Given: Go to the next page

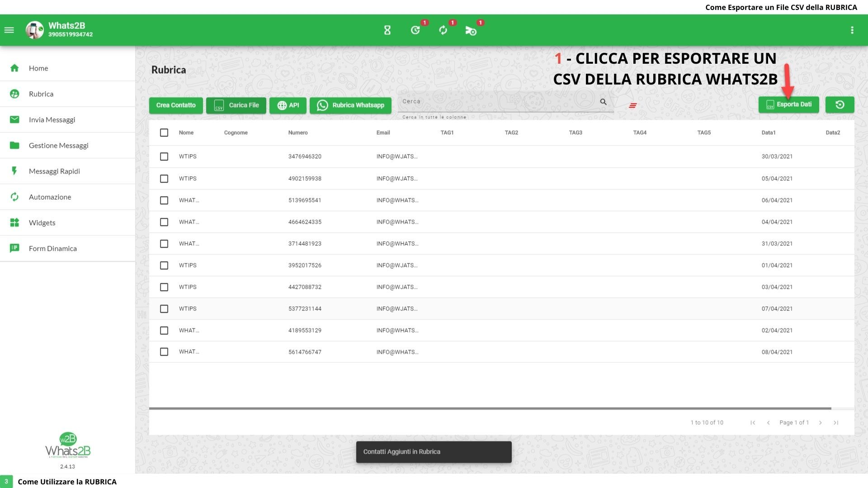Looking at the screenshot, I should pos(821,422).
